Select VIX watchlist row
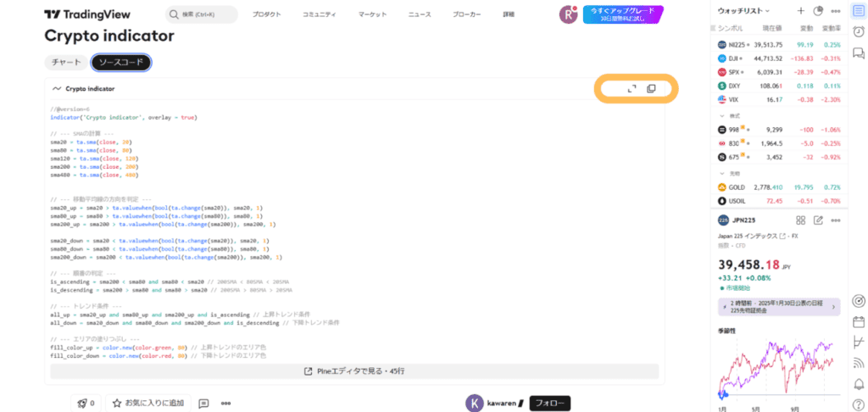 click(x=778, y=100)
